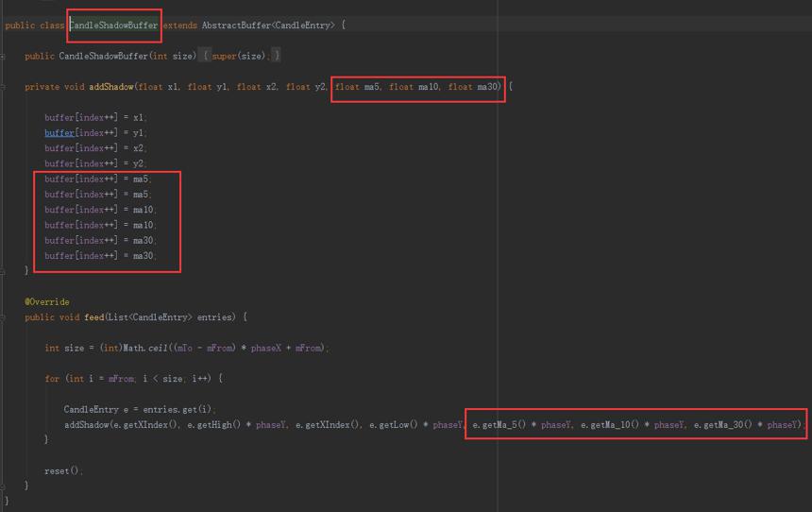Image resolution: width=812 pixels, height=512 pixels.
Task: Place cursor on CandleShadowBuffer class name
Action: click(x=113, y=26)
